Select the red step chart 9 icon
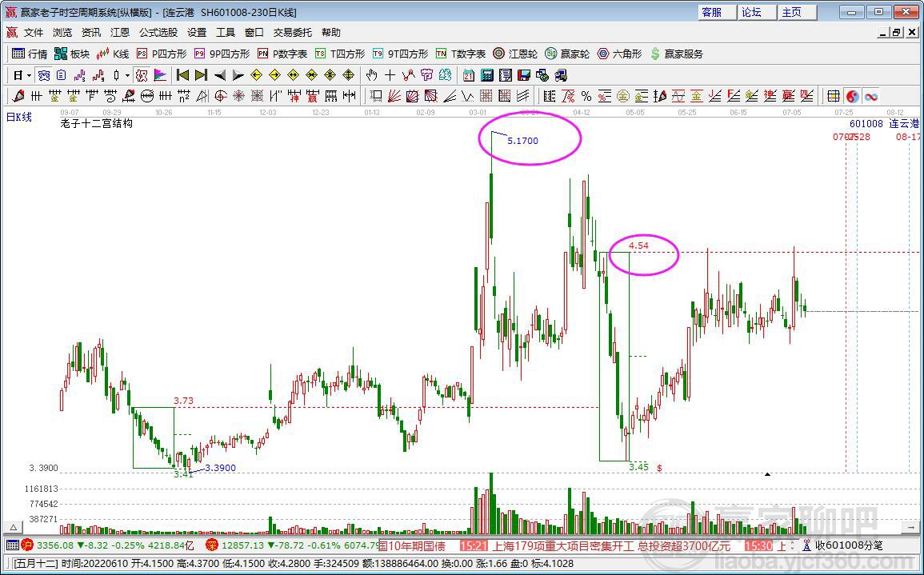Screen dimensions: 924x575 coord(98,75)
